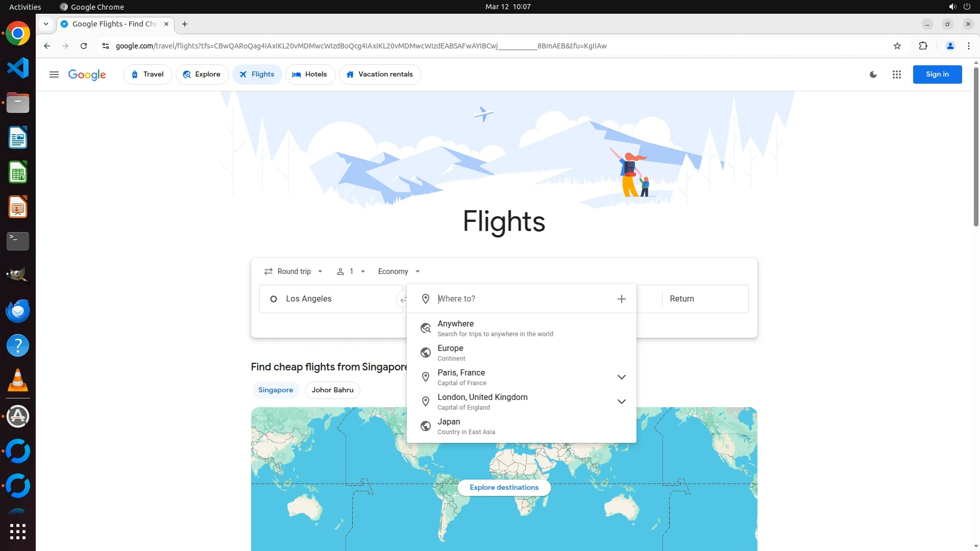Click the plus icon to add destination

[621, 299]
